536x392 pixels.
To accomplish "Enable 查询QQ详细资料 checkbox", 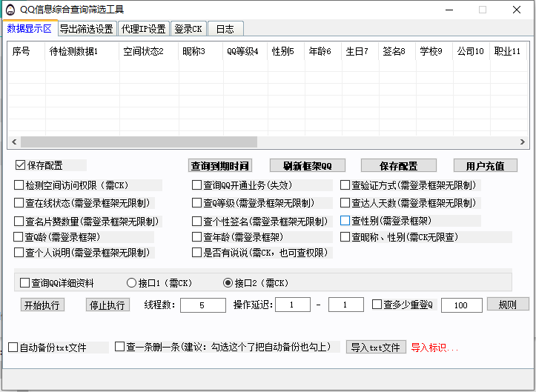I will tap(25, 283).
